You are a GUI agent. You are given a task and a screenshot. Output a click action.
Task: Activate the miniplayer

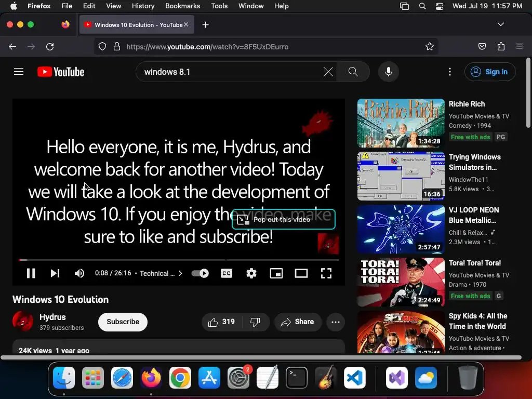point(276,273)
